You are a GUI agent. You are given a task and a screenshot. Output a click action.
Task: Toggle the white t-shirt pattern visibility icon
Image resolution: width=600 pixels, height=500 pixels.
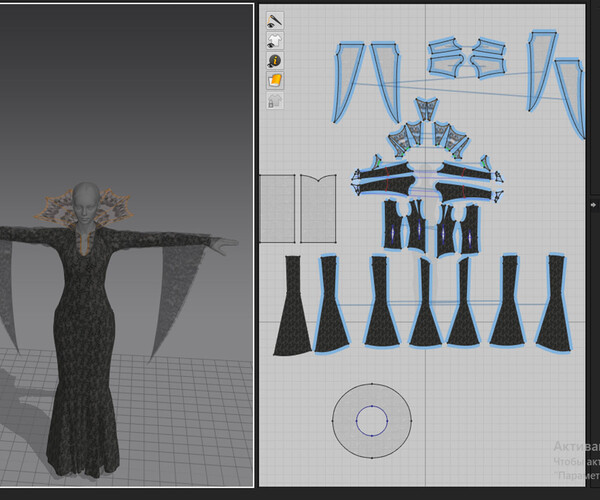(x=275, y=41)
